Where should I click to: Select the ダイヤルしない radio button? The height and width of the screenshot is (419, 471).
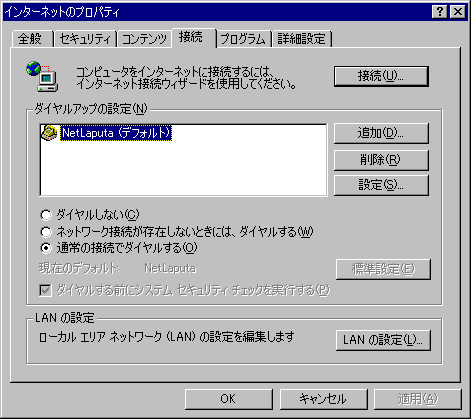point(46,215)
